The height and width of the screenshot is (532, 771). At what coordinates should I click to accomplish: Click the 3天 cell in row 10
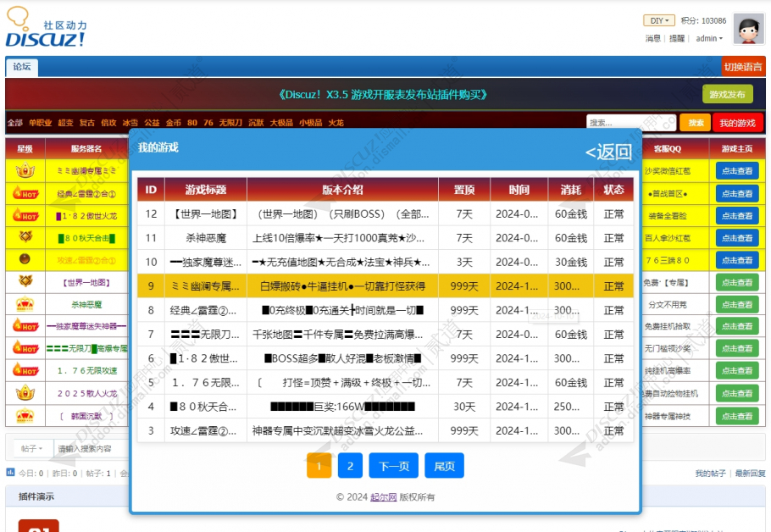(464, 262)
